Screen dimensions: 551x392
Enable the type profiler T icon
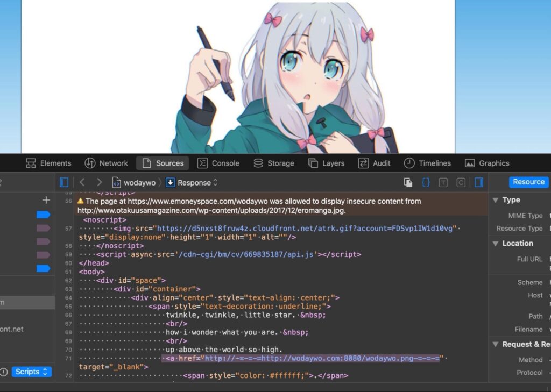coord(443,182)
